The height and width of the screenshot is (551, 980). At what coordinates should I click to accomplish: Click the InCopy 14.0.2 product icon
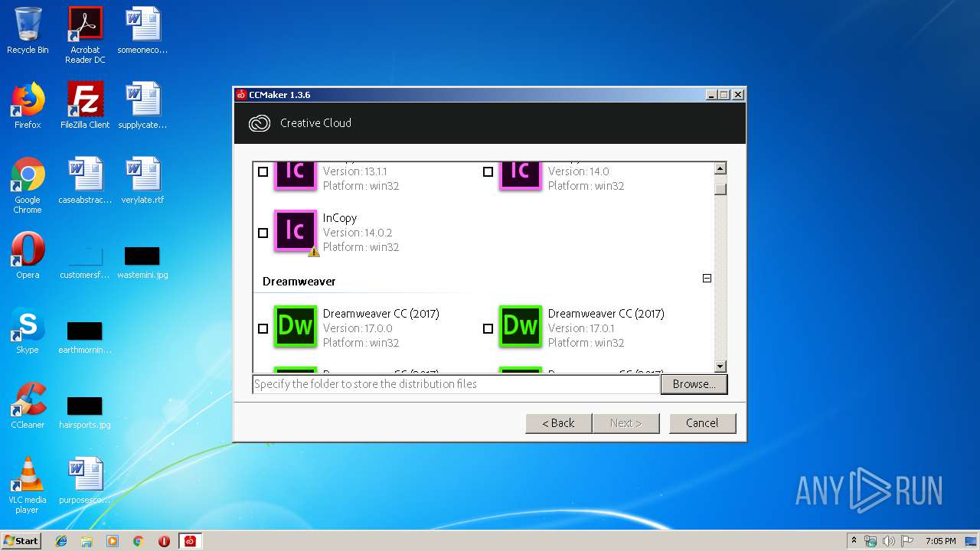tap(296, 231)
